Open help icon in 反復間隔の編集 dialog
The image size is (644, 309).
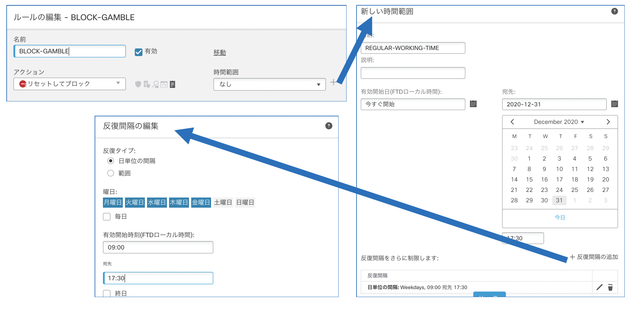coord(329,126)
